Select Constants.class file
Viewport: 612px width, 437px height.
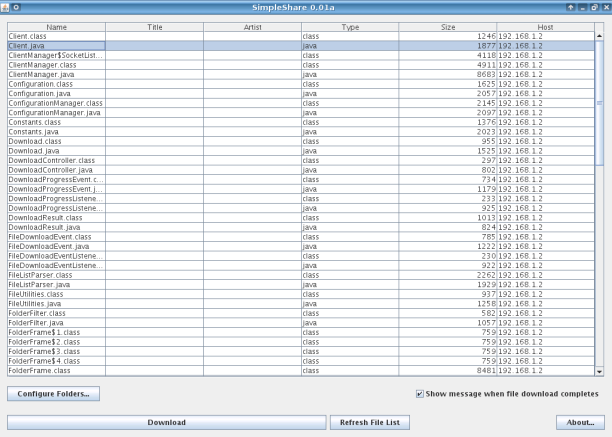[x=34, y=122]
